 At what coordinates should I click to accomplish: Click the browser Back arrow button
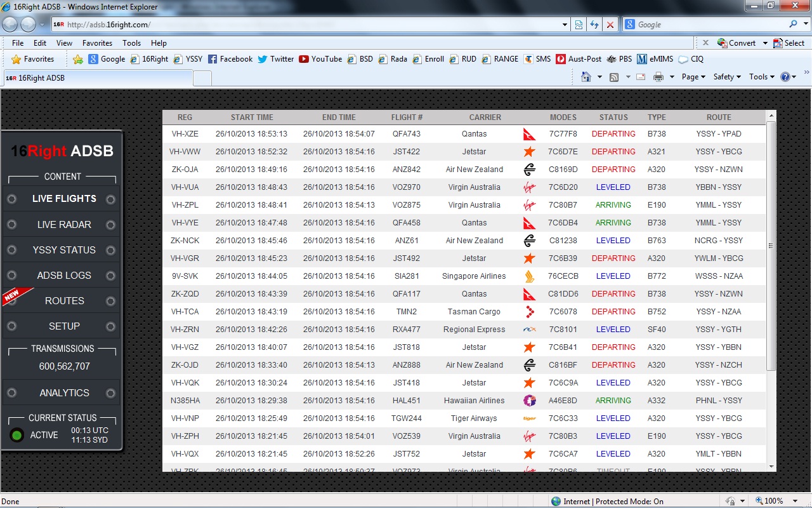tap(11, 24)
